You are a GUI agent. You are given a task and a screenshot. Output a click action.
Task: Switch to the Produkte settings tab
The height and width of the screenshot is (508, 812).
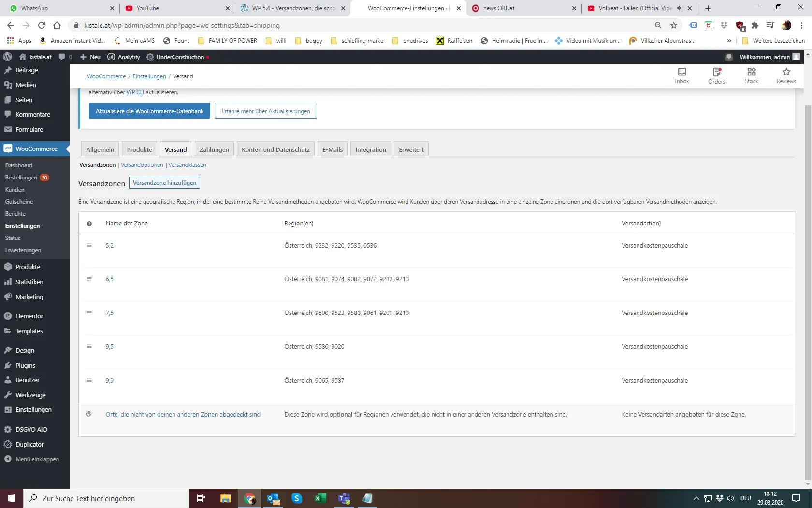coord(139,149)
